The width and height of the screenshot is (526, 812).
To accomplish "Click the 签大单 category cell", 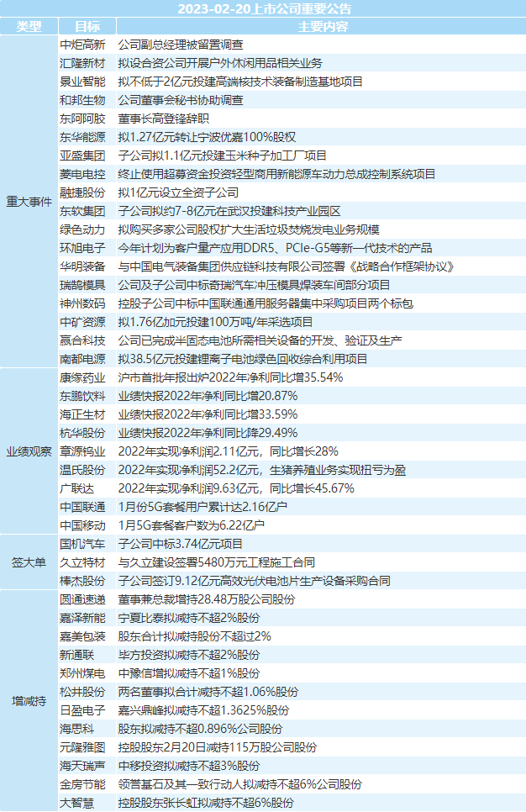I will tap(29, 562).
